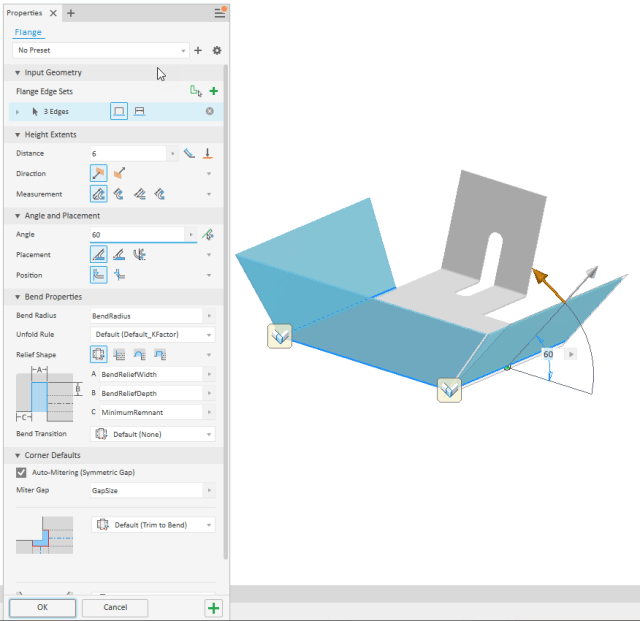This screenshot has width=640, height=621.
Task: Click the loop select mode icon
Action: point(196,91)
